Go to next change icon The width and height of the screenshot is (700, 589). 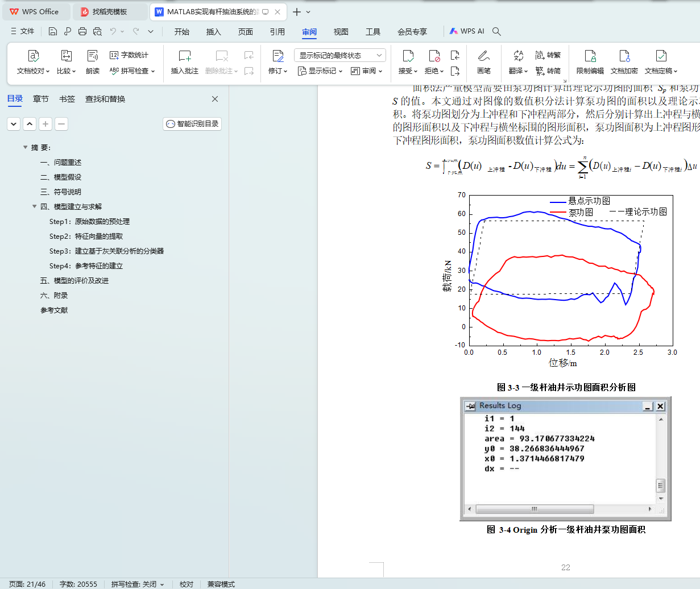[x=455, y=71]
